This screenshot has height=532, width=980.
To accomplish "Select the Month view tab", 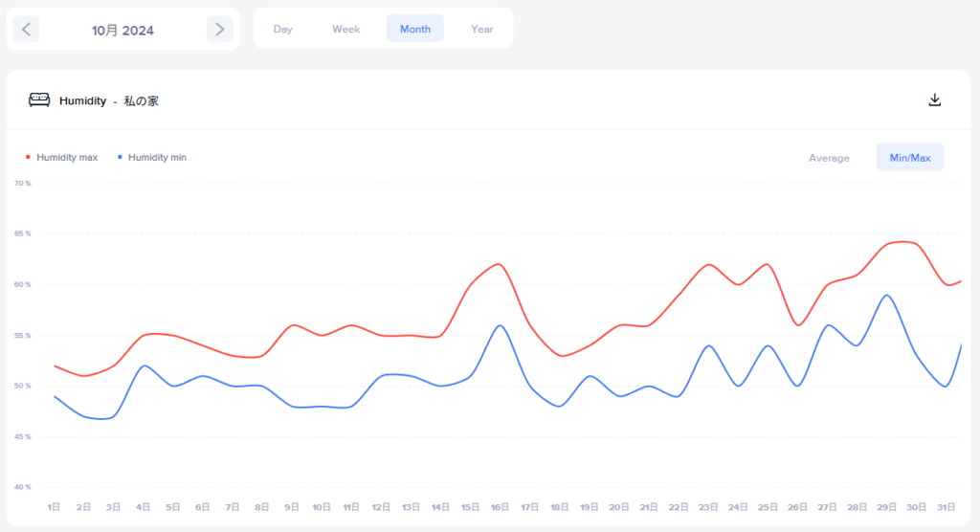I will [x=415, y=29].
